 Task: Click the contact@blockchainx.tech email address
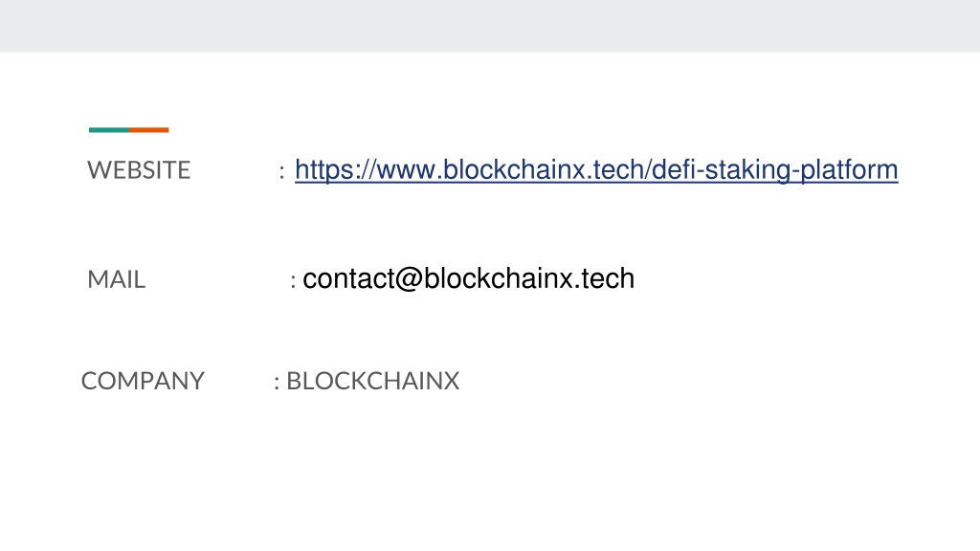coord(468,278)
